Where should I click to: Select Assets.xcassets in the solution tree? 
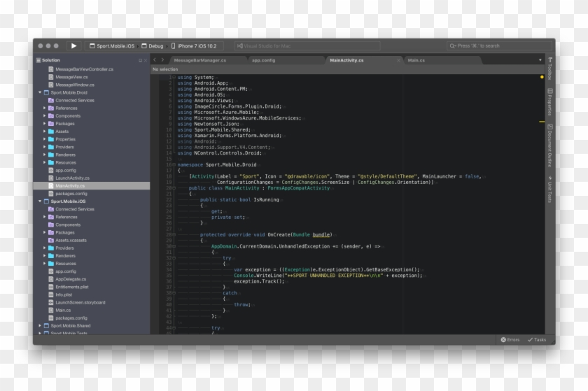coord(71,241)
